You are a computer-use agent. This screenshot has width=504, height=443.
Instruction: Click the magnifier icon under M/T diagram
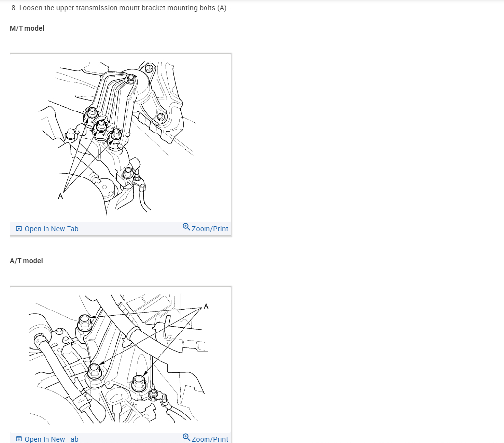click(x=186, y=227)
